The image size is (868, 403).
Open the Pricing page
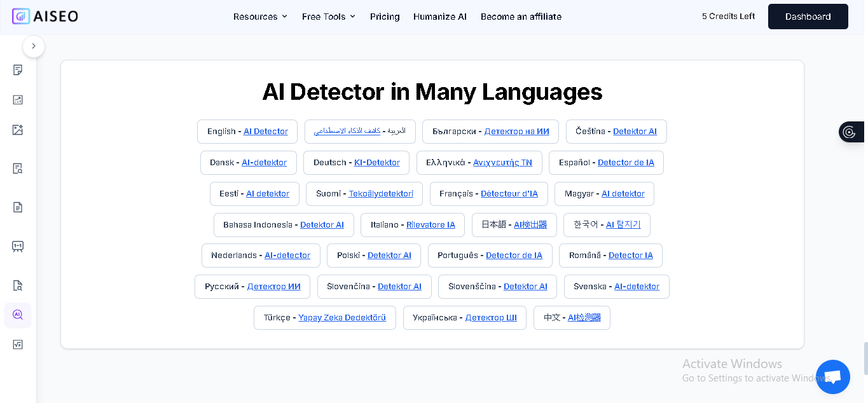[385, 17]
